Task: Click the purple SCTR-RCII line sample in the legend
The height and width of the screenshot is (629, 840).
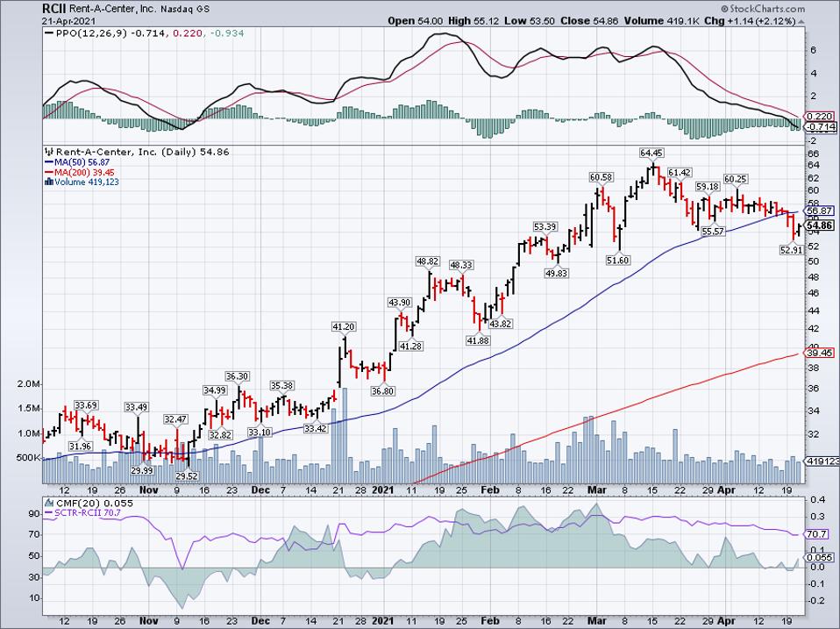Action: (49, 513)
